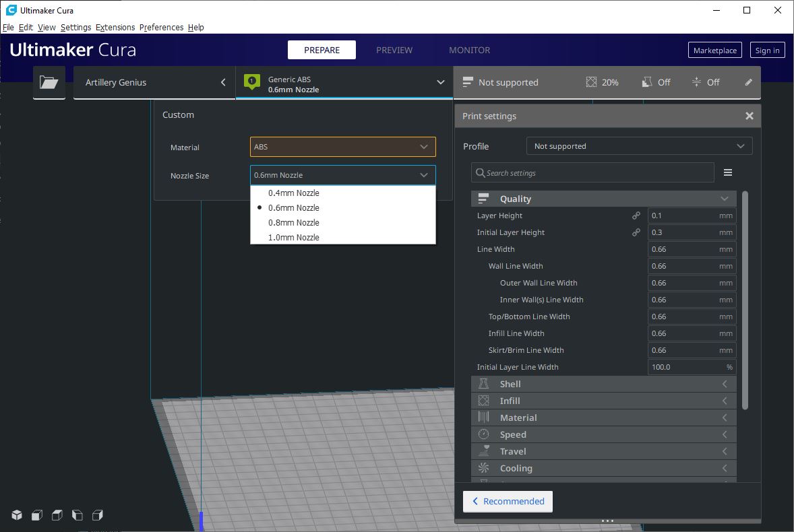This screenshot has height=532, width=794.
Task: Click the Speed category clock icon
Action: tap(483, 434)
